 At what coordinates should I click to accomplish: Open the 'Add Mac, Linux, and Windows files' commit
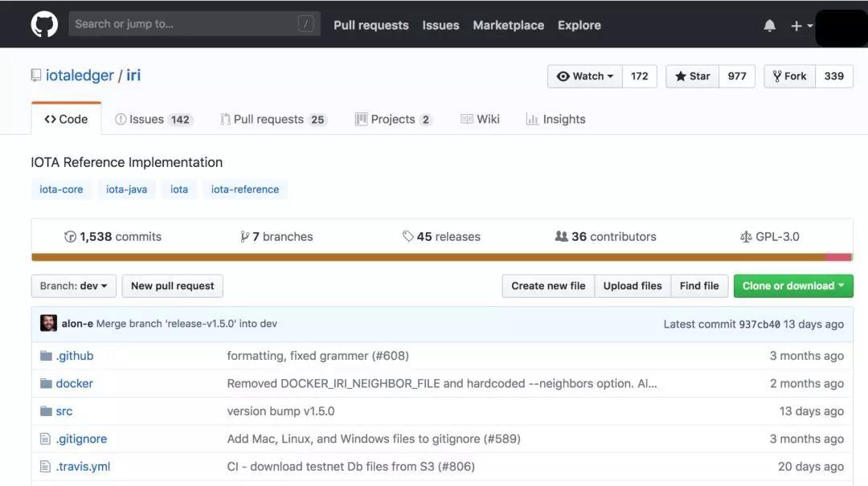pyautogui.click(x=374, y=439)
